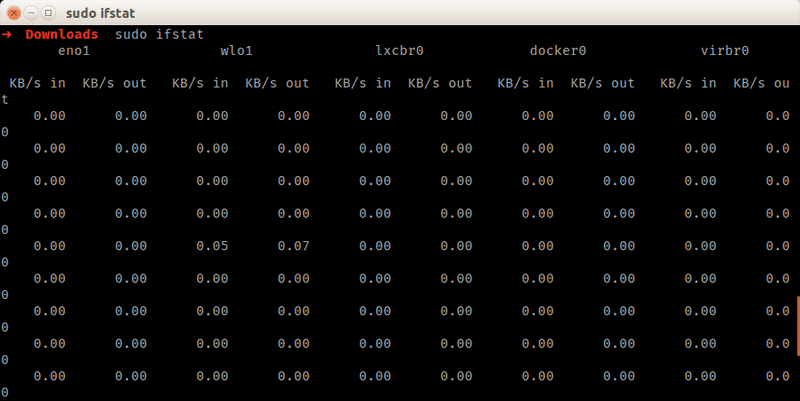Click the "KB/s in" label under lxcbr0
Viewport: 800px width, 401px height.
(x=363, y=83)
